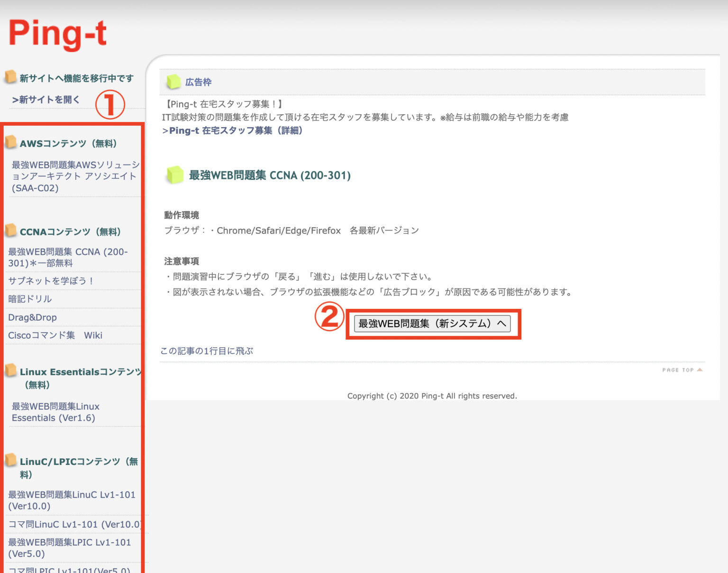Image resolution: width=728 pixels, height=573 pixels.
Task: Open the Drag&Drop page
Action: [x=33, y=317]
